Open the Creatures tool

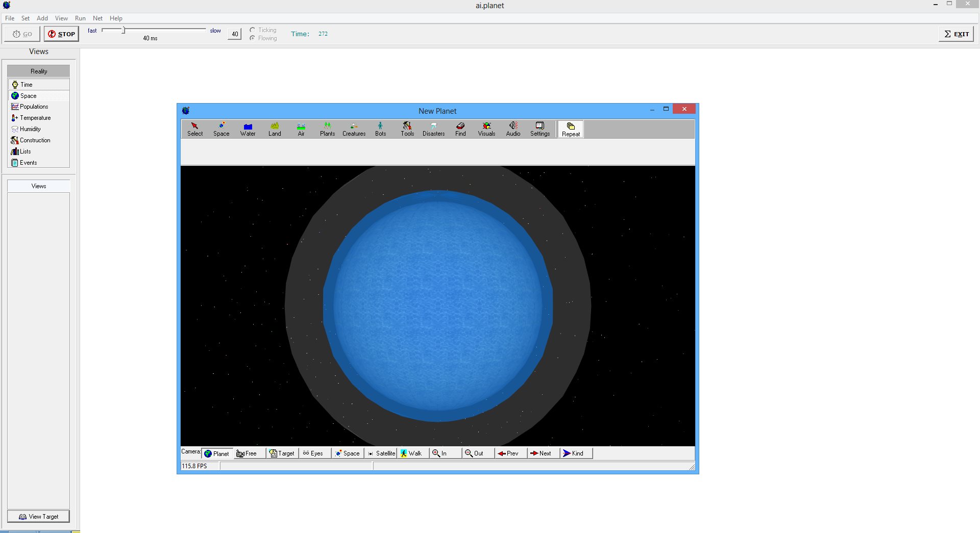[354, 129]
